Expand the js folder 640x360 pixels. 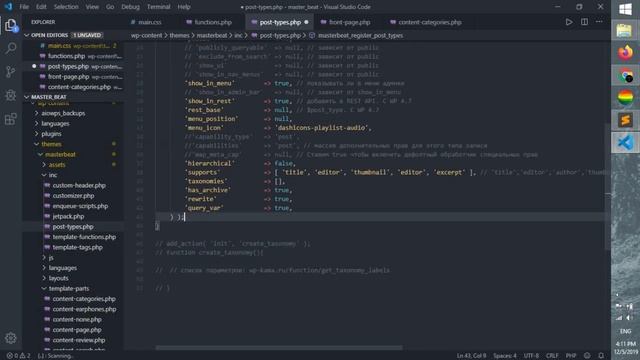(x=51, y=258)
